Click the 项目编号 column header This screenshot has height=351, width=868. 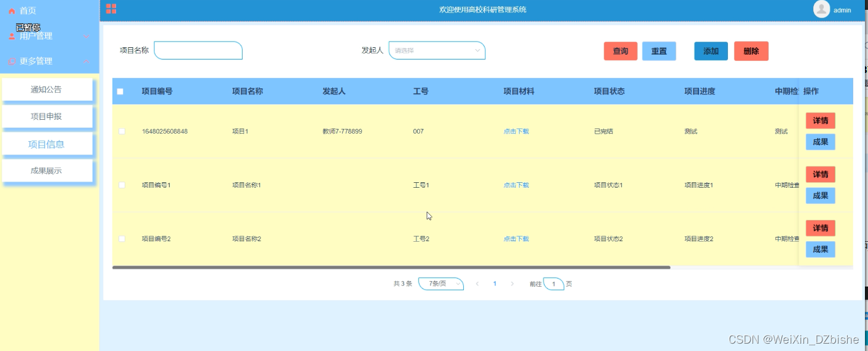[x=157, y=91]
